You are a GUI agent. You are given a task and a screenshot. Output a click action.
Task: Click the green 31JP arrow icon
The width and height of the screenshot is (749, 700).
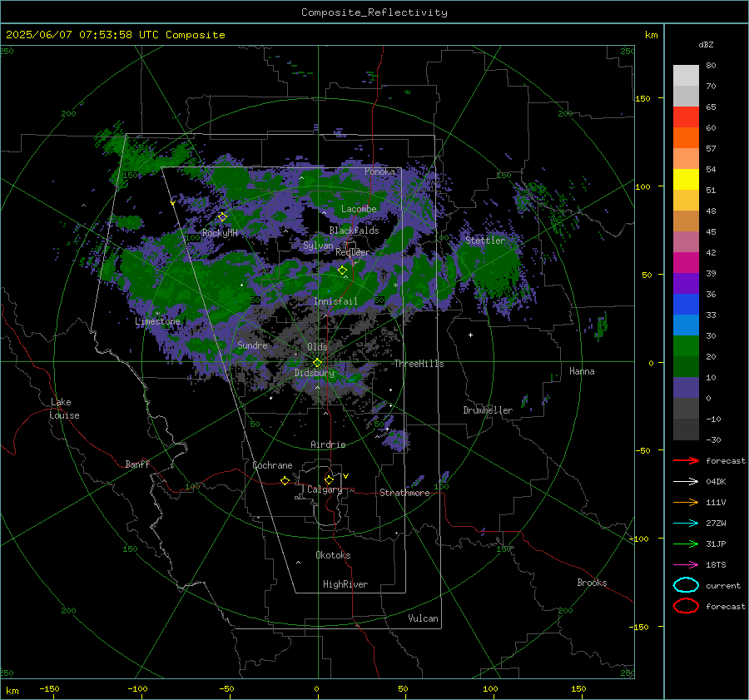(x=686, y=544)
